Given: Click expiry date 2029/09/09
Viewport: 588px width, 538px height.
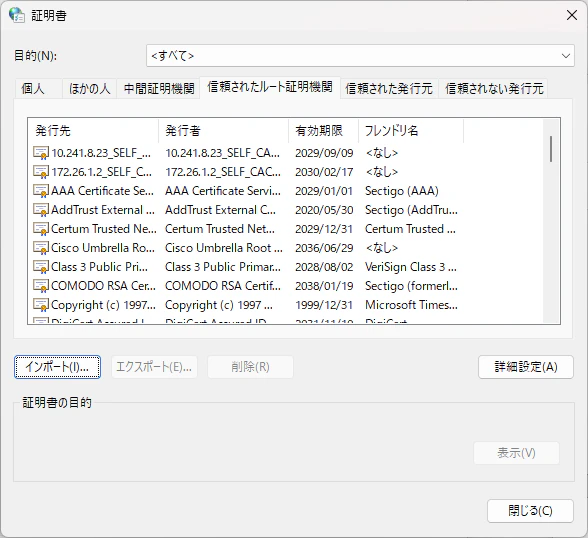Looking at the screenshot, I should (324, 153).
